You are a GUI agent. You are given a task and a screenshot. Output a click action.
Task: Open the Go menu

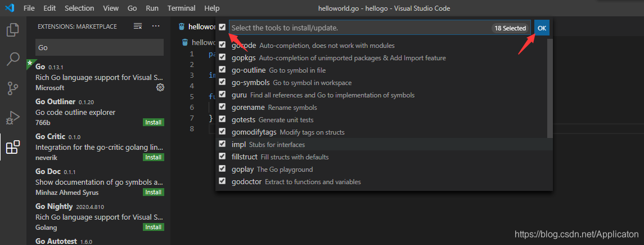[132, 8]
